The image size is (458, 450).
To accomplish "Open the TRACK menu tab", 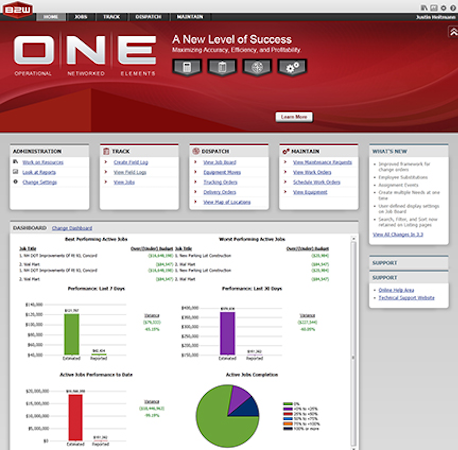I will pos(111,17).
